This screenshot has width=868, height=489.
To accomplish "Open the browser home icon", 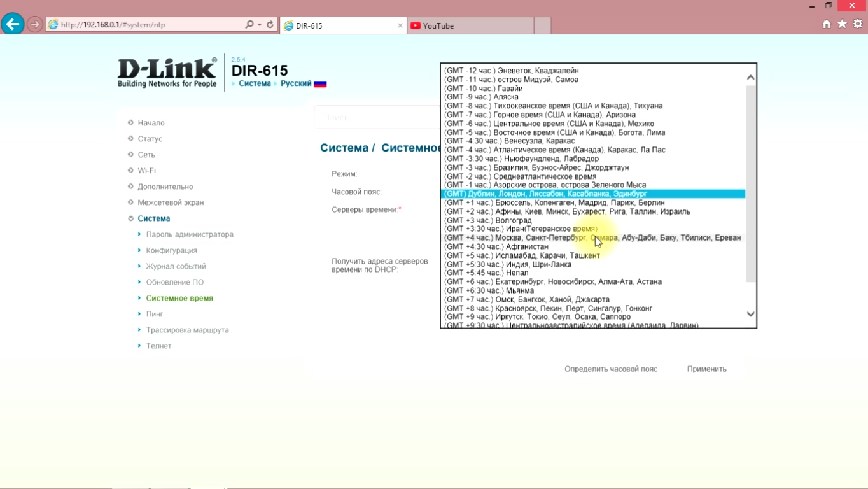I will click(x=827, y=24).
